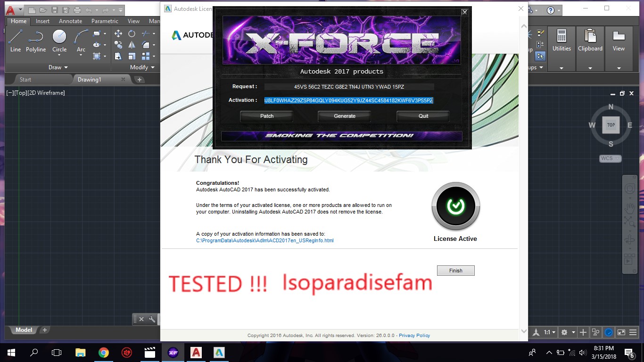Click the Plot printer icon
The image size is (644, 362).
(77, 10)
